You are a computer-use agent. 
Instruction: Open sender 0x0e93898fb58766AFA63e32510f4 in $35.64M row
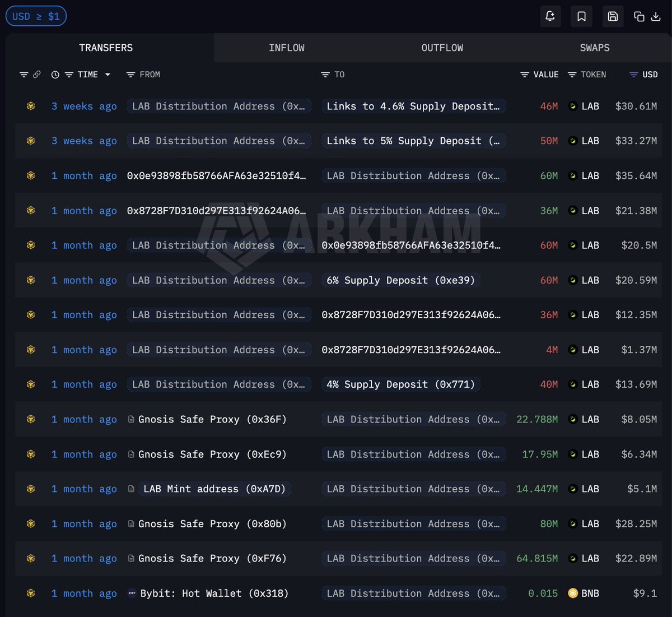[x=217, y=175]
